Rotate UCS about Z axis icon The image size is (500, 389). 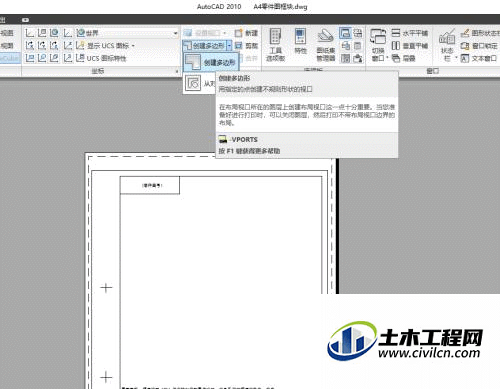click(x=54, y=45)
